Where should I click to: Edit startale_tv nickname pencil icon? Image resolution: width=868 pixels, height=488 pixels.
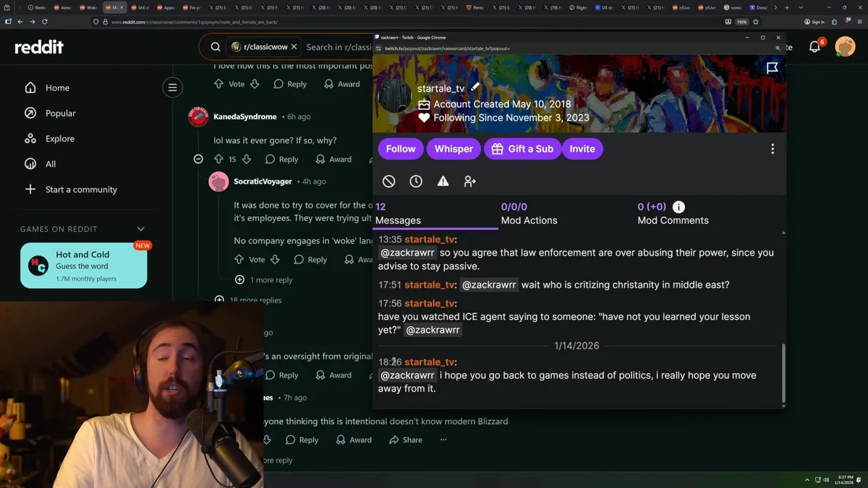coord(475,87)
